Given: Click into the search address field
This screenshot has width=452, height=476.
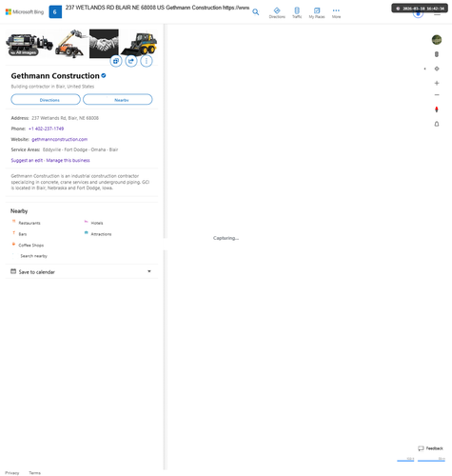Looking at the screenshot, I should [157, 8].
